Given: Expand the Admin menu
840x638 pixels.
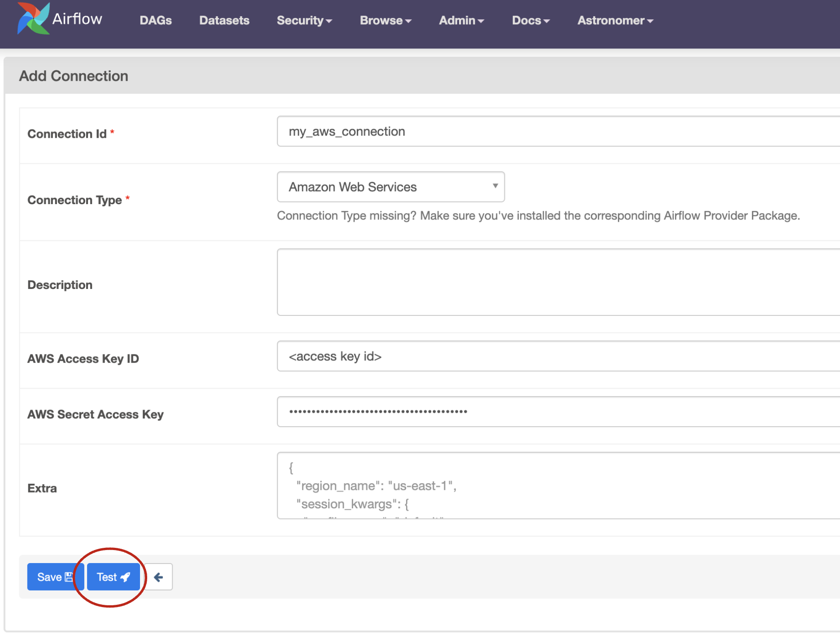Looking at the screenshot, I should click(461, 21).
